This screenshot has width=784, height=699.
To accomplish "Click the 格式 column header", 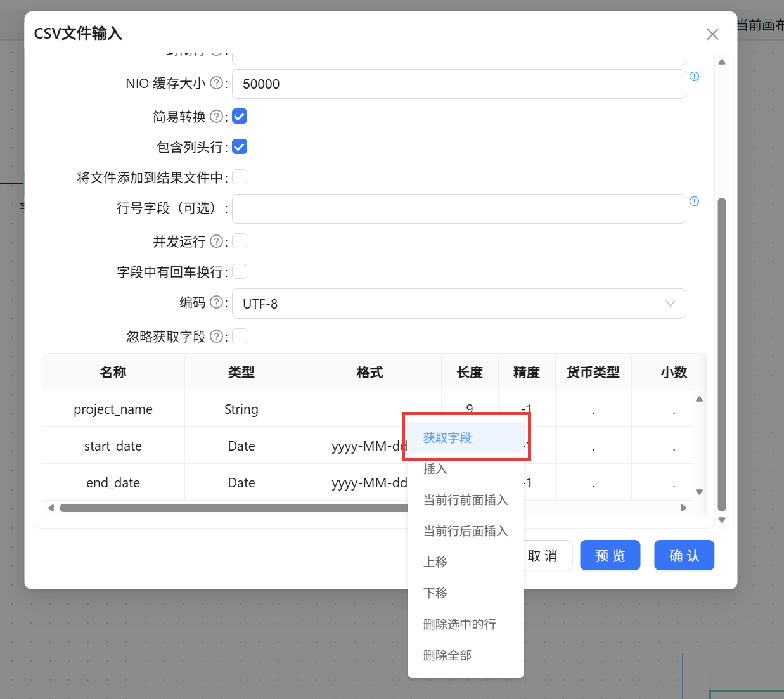I will coord(370,372).
